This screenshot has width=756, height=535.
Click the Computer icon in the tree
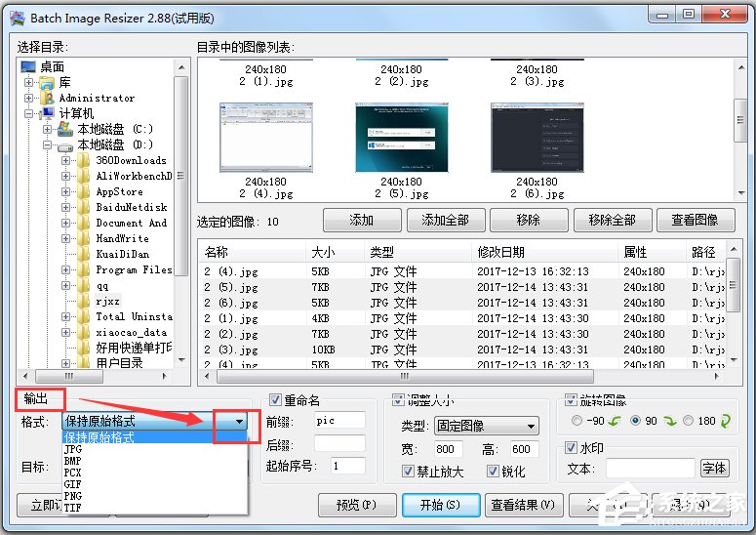[x=48, y=113]
